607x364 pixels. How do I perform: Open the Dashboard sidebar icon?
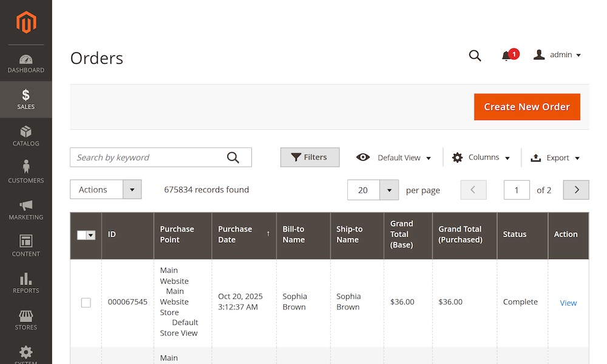pos(26,59)
